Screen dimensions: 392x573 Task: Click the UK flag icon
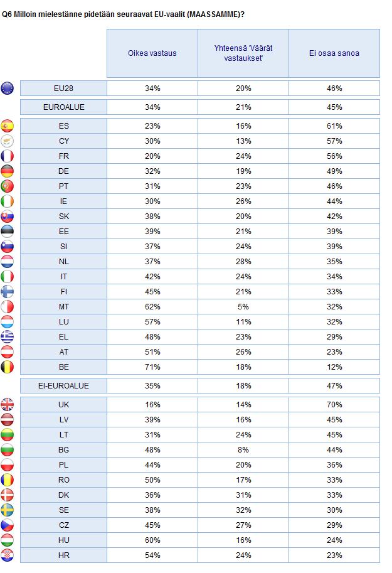8,405
